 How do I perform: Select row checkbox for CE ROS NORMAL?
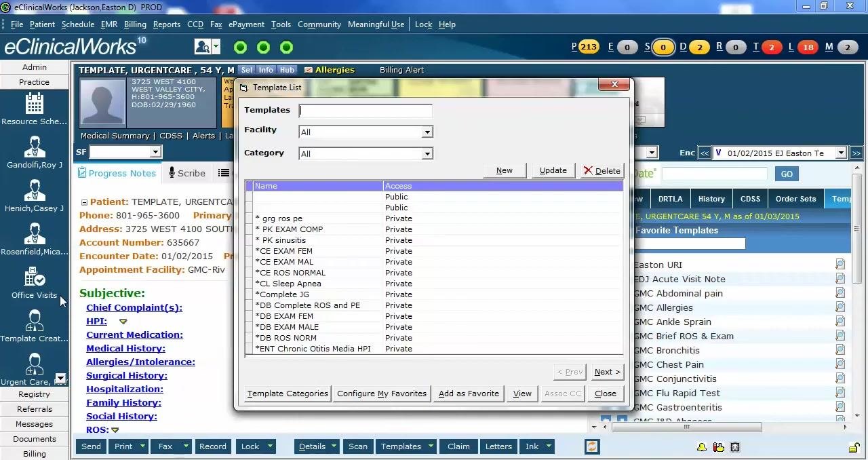tap(249, 273)
